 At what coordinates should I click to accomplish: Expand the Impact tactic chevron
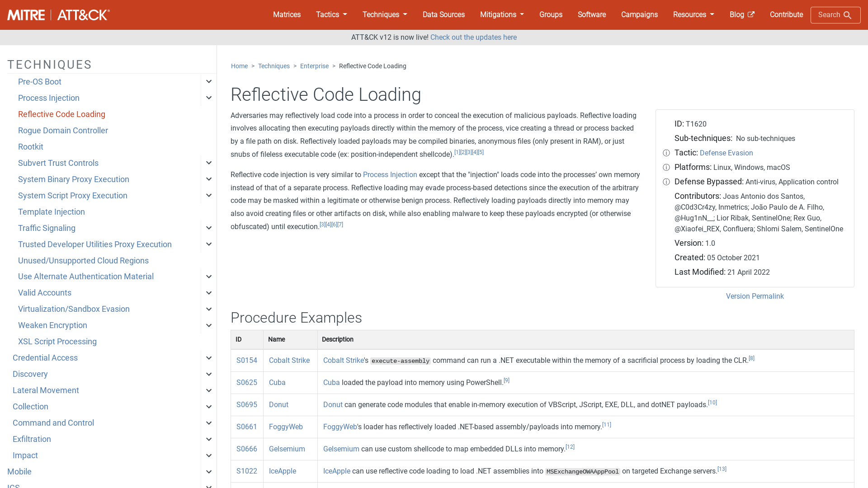tap(209, 455)
